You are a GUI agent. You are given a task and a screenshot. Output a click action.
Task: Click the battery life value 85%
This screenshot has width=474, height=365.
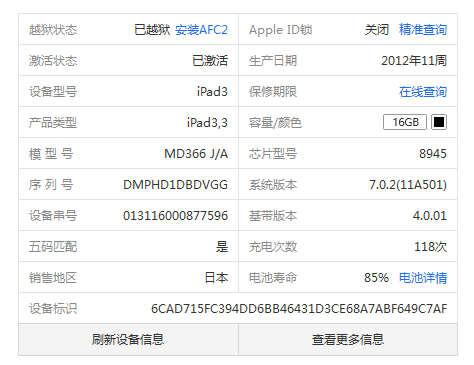pos(376,278)
